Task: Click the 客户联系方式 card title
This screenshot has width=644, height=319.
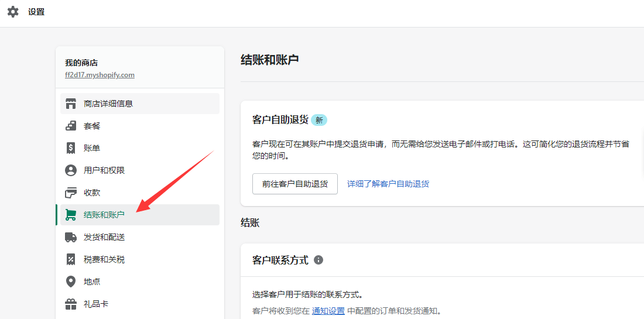Action: [x=280, y=260]
